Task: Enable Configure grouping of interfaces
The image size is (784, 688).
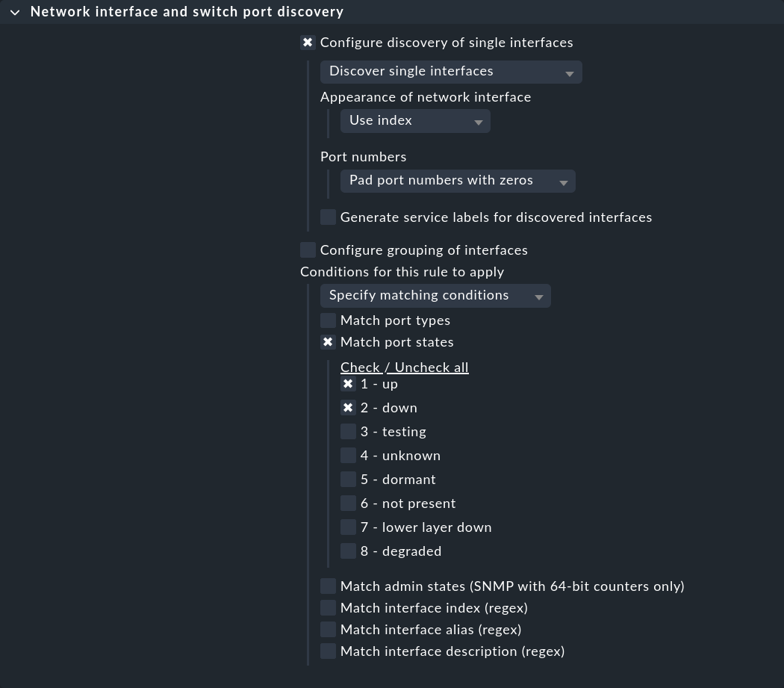Action: click(x=308, y=250)
